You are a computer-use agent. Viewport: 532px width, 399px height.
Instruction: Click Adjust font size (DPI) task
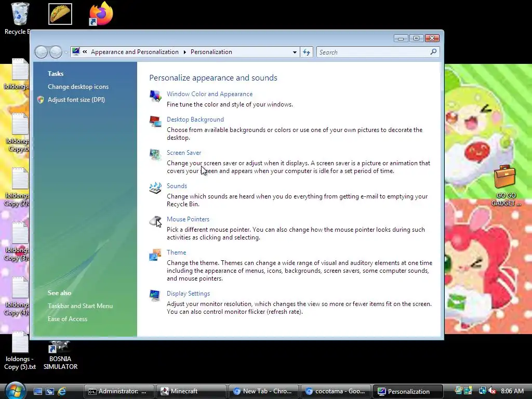click(x=76, y=100)
